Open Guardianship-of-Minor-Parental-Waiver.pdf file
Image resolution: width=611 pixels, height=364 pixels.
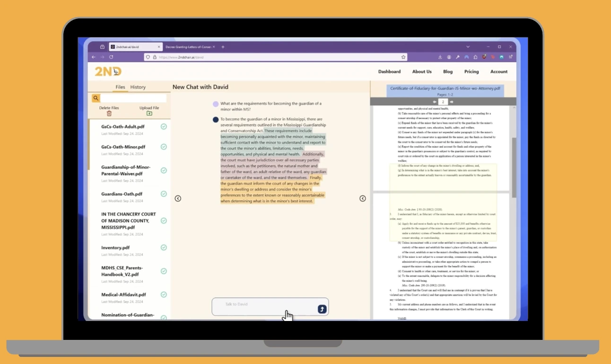point(126,170)
